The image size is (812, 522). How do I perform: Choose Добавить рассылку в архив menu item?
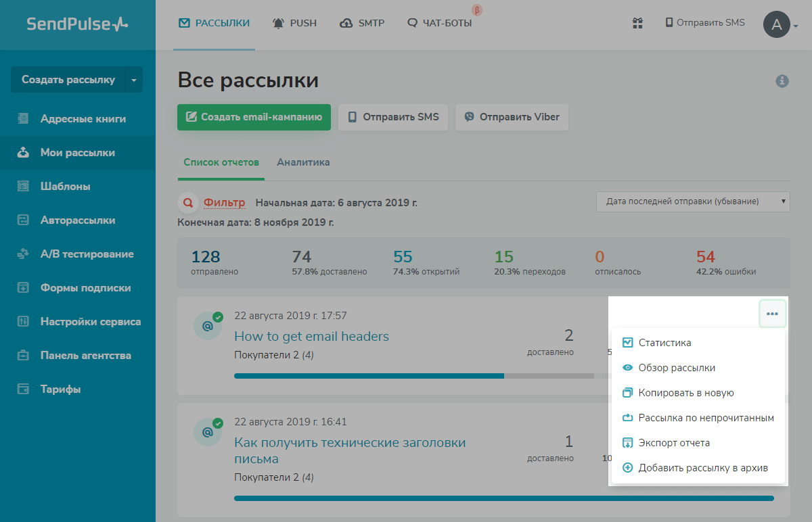pyautogui.click(x=698, y=468)
